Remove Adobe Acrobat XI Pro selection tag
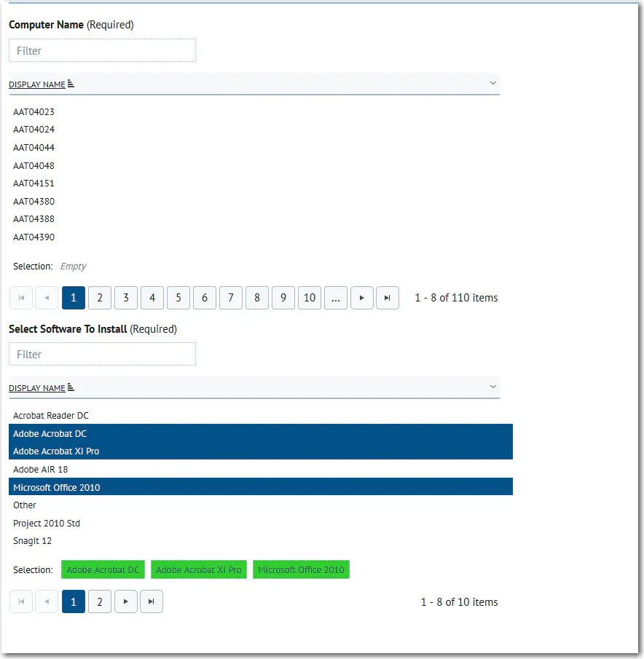Image resolution: width=644 pixels, height=659 pixels. (199, 569)
